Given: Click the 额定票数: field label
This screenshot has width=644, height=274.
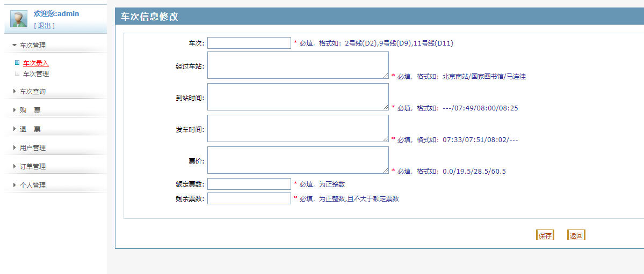Looking at the screenshot, I should tap(190, 184).
